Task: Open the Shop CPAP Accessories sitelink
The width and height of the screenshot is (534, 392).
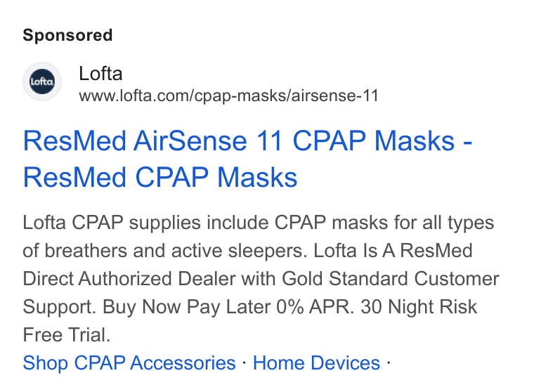Action: pos(129,362)
